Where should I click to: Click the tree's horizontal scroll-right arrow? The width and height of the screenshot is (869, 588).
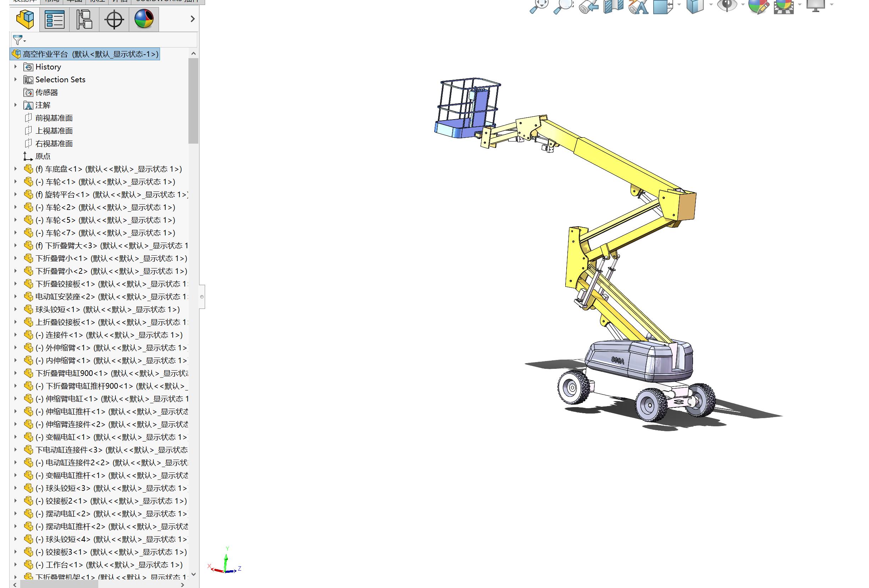(x=182, y=584)
